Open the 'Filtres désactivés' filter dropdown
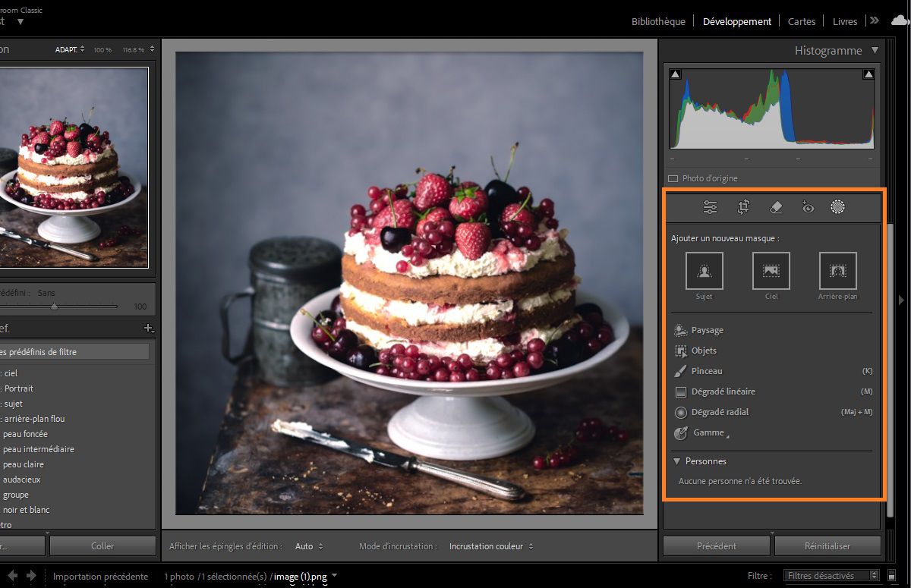The image size is (911, 588). pyautogui.click(x=832, y=576)
